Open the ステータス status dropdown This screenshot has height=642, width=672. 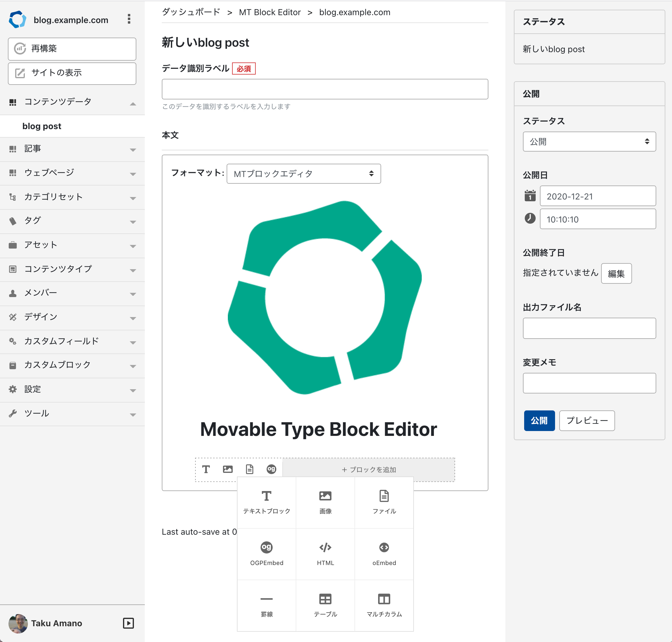point(589,142)
